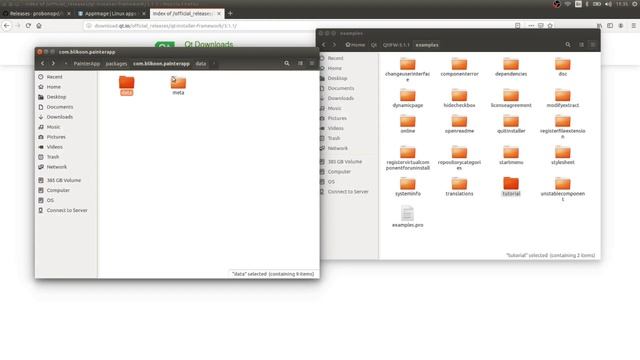The image size is (640, 360).
Task: Open the systeminfo folder
Action: coord(407,187)
